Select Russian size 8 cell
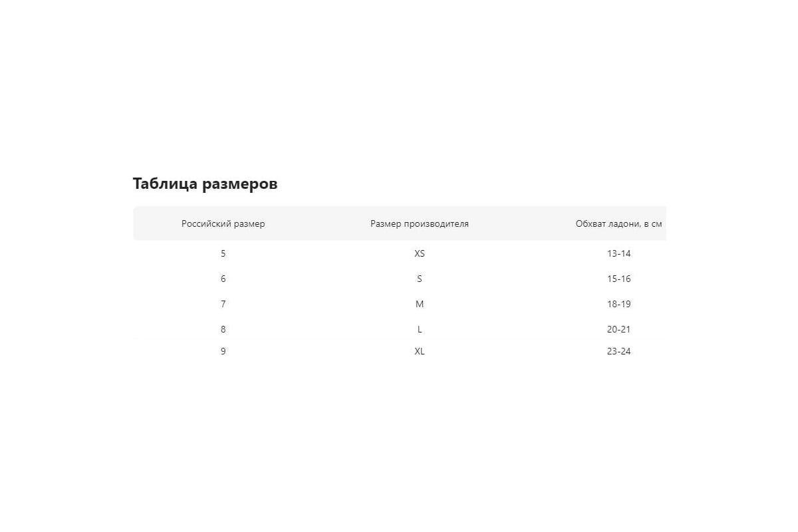 tap(223, 329)
